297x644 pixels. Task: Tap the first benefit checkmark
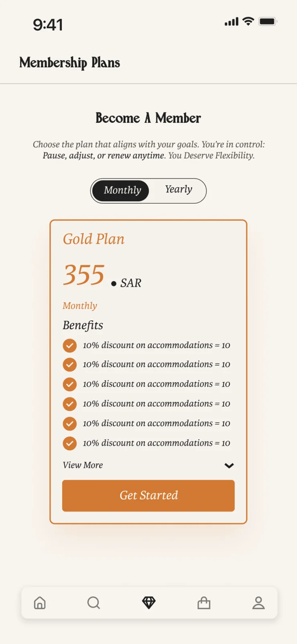tap(70, 345)
